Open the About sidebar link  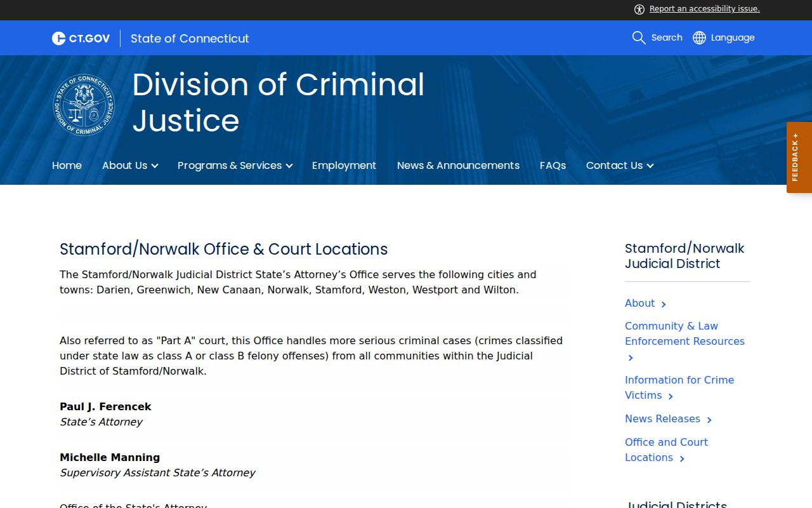[639, 303]
